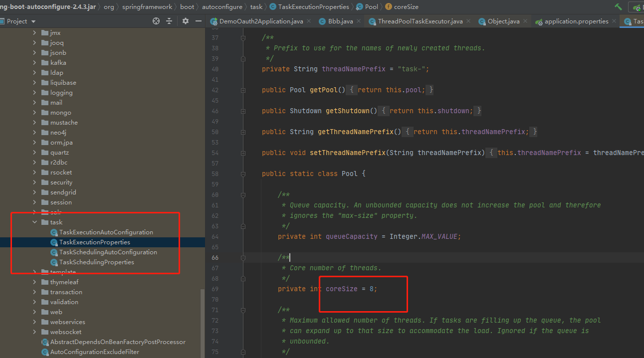This screenshot has height=358, width=644.
Task: Select the r2dbc folder
Action: tap(58, 163)
